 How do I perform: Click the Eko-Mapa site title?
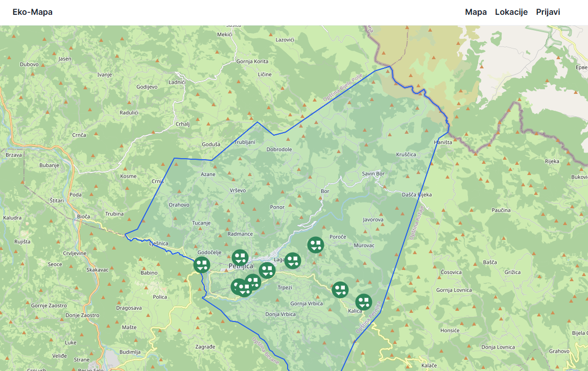pyautogui.click(x=33, y=12)
